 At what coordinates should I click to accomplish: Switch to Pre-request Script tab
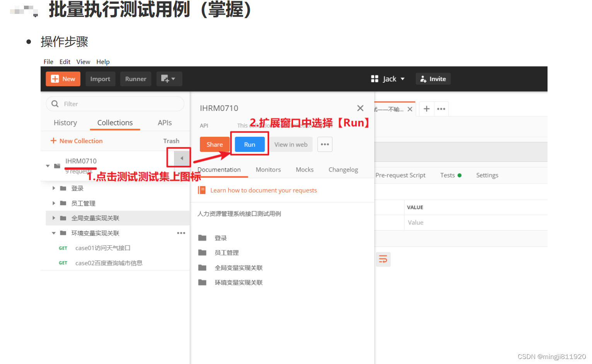[x=400, y=175]
